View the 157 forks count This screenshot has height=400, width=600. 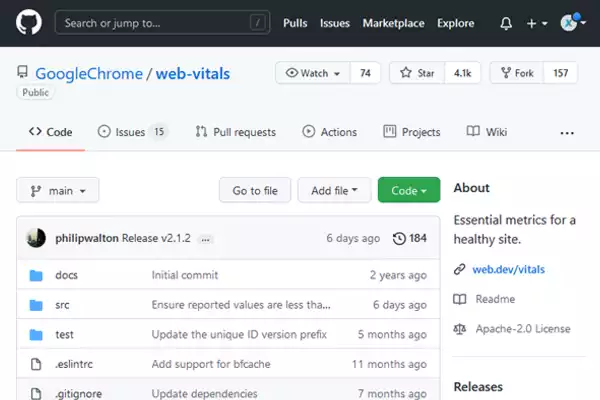(x=561, y=73)
